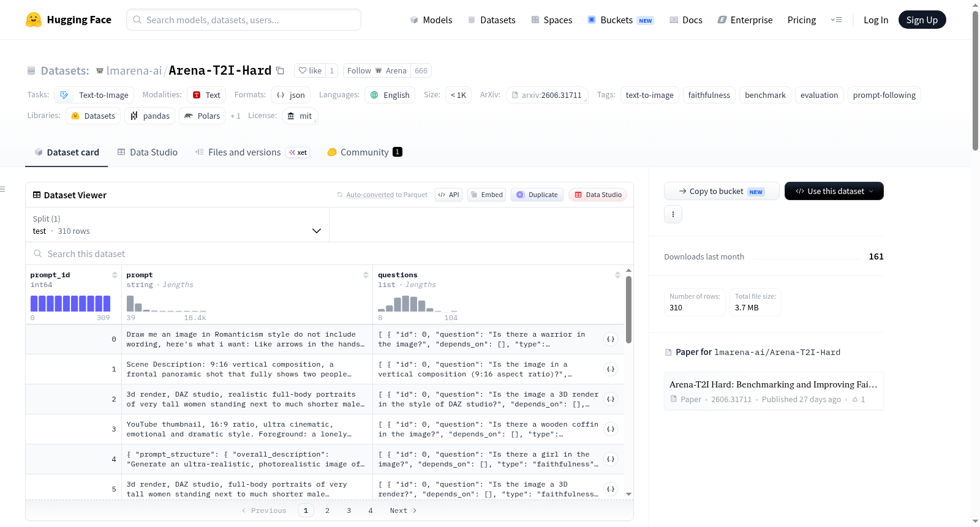980x527 pixels.
Task: Click the pandas library tag
Action: (x=150, y=116)
